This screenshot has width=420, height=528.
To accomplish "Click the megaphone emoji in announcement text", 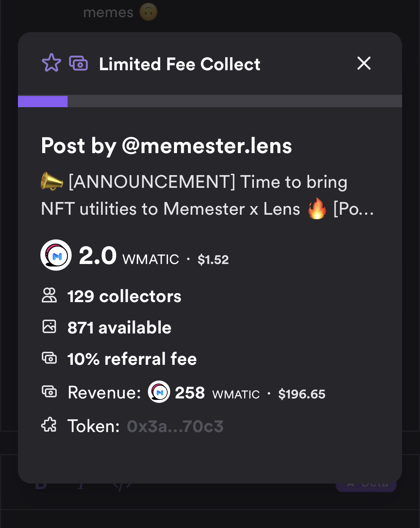I will tap(52, 181).
